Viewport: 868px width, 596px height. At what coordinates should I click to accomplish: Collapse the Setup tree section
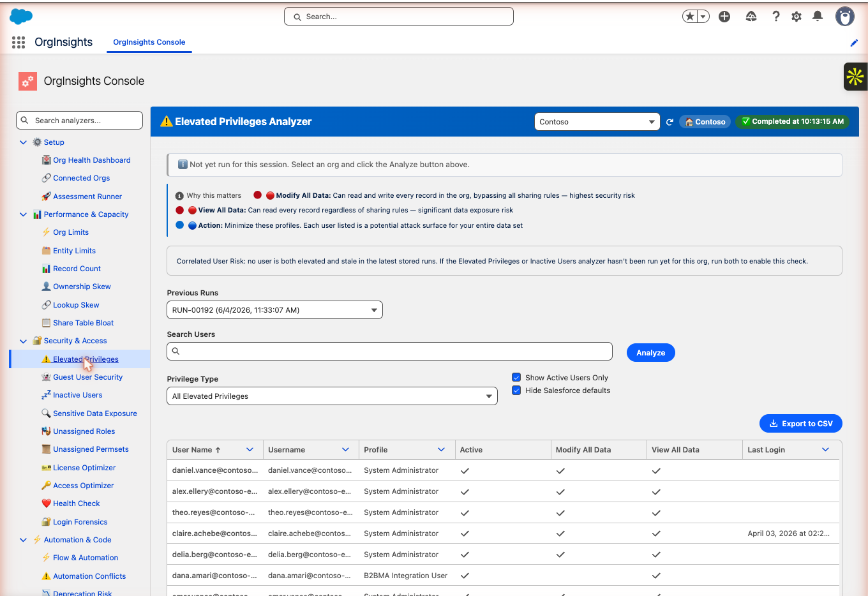point(24,142)
